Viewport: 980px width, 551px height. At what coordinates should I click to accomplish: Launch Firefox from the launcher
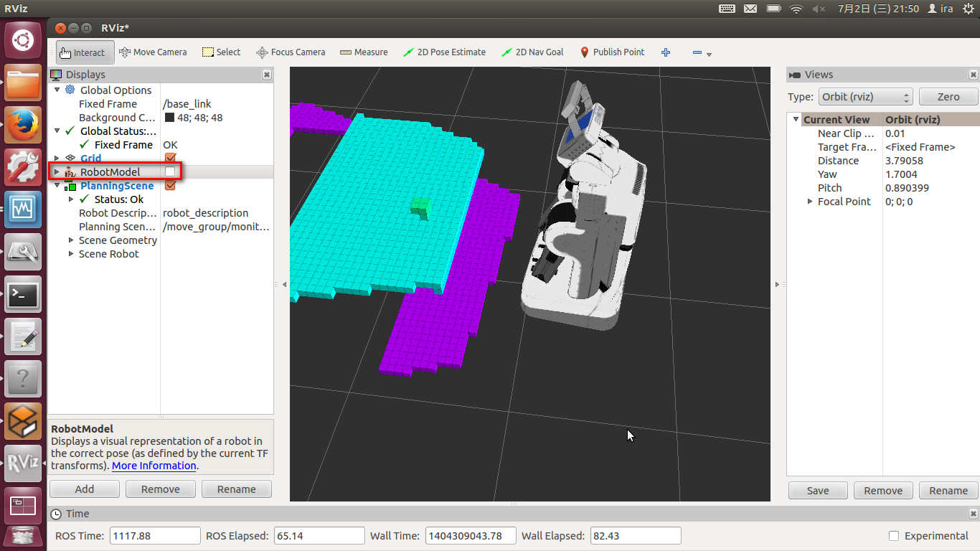23,126
